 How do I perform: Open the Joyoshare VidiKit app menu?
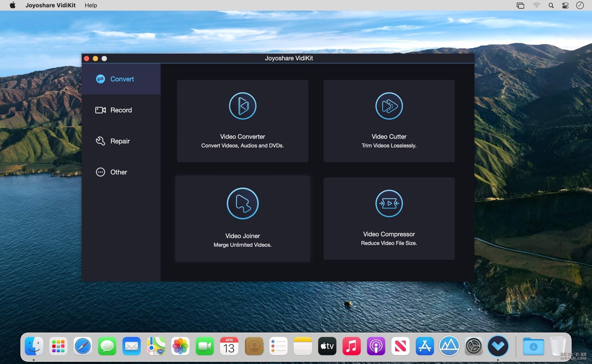pyautogui.click(x=50, y=5)
